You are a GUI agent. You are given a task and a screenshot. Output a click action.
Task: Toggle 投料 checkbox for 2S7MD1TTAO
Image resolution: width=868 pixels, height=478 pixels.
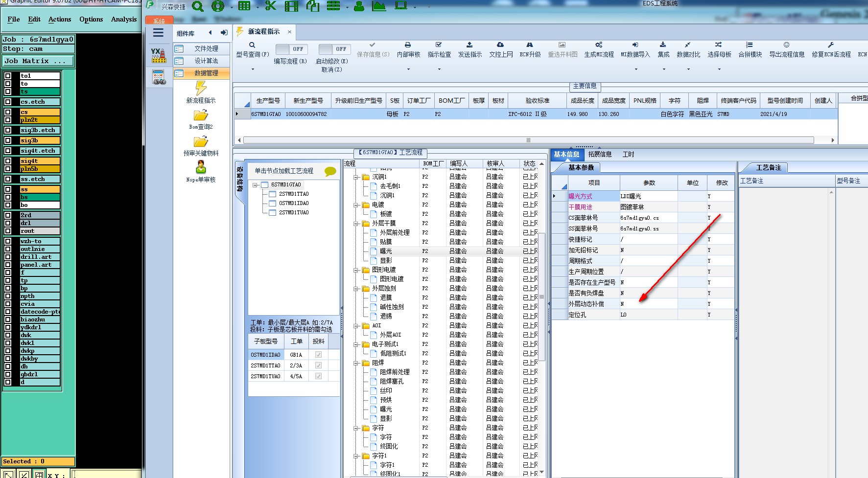[319, 365]
